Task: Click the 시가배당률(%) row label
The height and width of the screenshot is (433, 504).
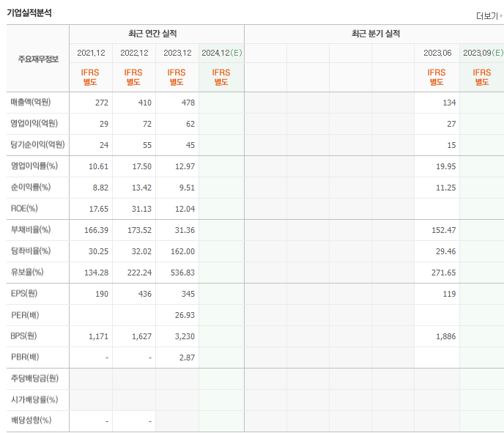Action: (x=34, y=399)
